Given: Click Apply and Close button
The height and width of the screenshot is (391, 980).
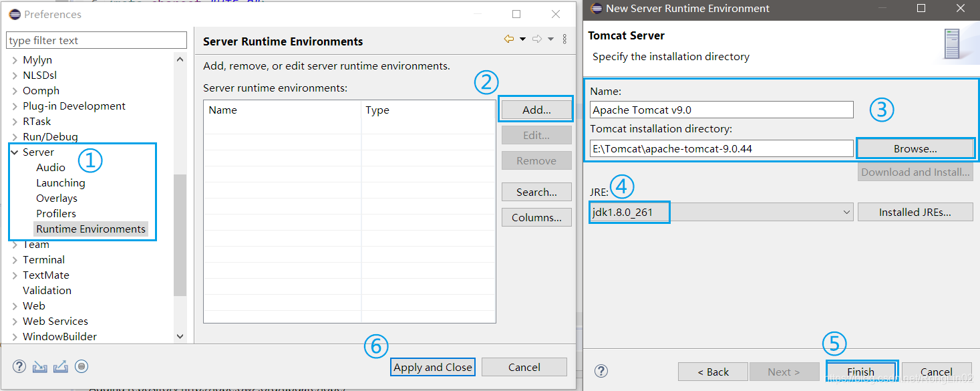Looking at the screenshot, I should tap(433, 367).
